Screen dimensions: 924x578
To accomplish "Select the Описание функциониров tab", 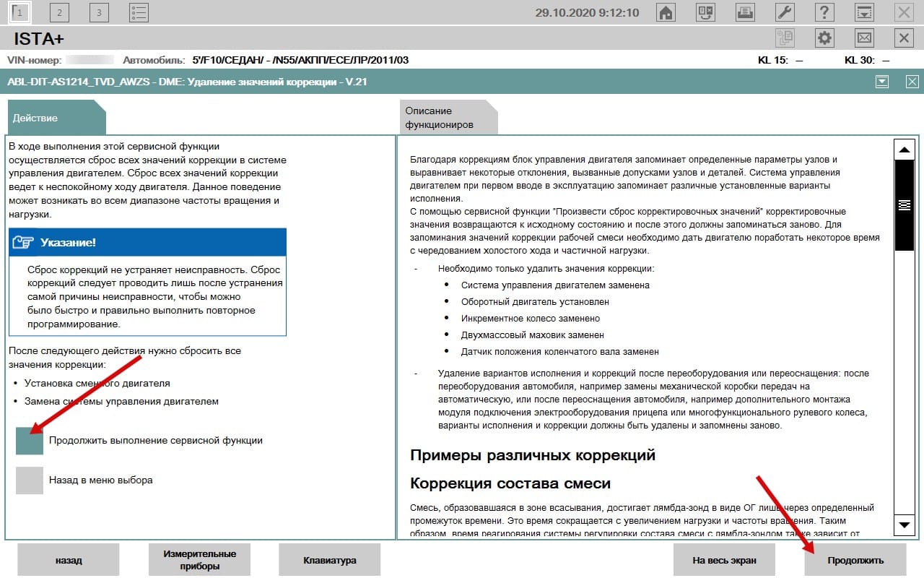I will pyautogui.click(x=449, y=117).
